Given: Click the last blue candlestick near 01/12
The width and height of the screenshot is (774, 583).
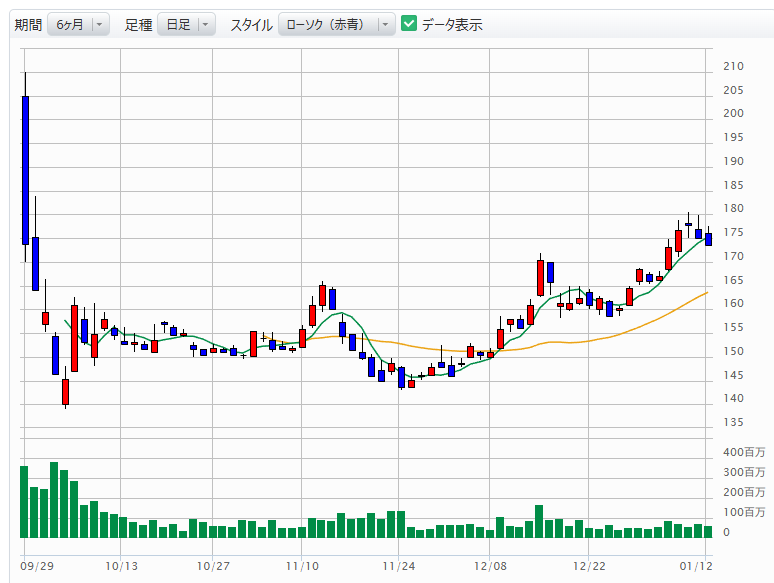Looking at the screenshot, I should 708,238.
